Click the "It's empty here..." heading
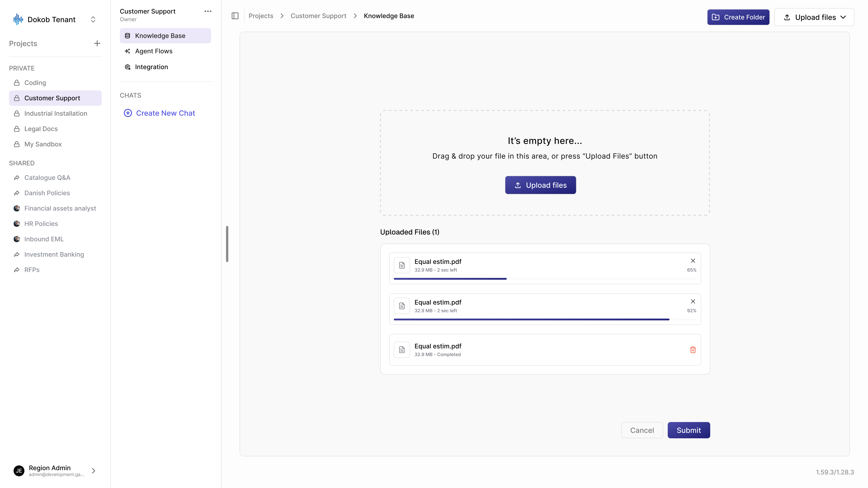This screenshot has height=488, width=868. [x=545, y=141]
